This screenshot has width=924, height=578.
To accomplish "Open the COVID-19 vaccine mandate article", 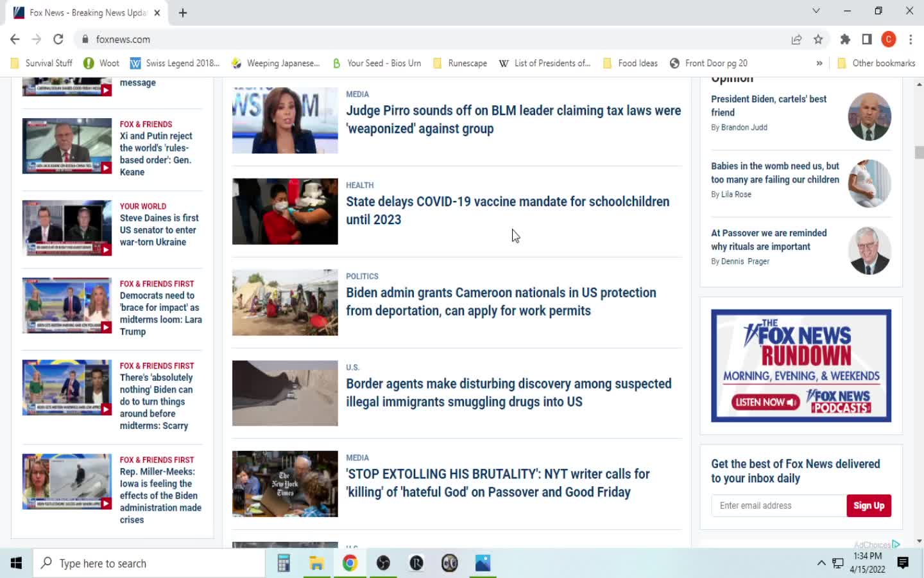I will (508, 211).
